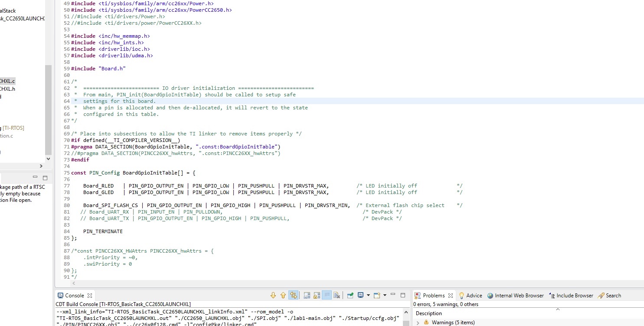
Task: Expand the Warnings (5 items) group
Action: pyautogui.click(x=418, y=323)
